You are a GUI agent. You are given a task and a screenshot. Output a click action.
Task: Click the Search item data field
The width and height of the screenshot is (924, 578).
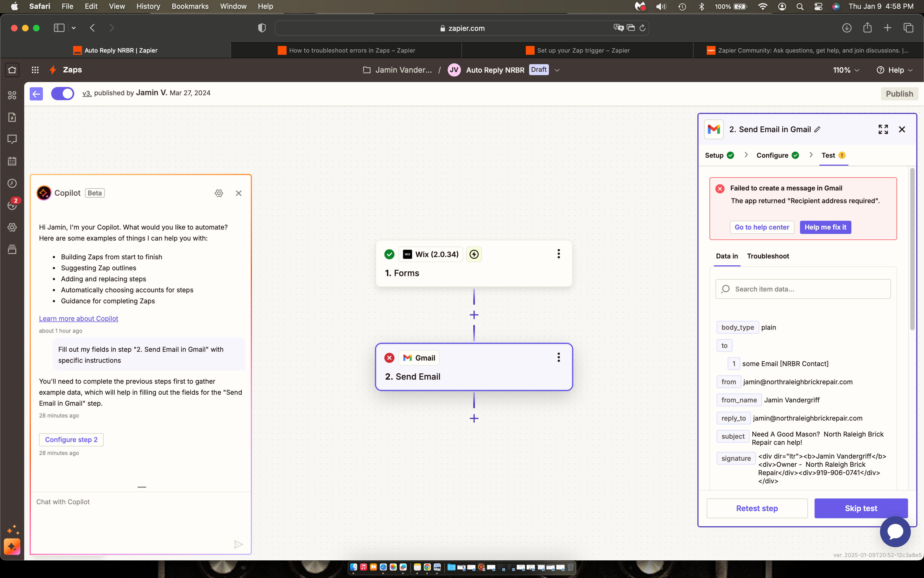(x=803, y=289)
